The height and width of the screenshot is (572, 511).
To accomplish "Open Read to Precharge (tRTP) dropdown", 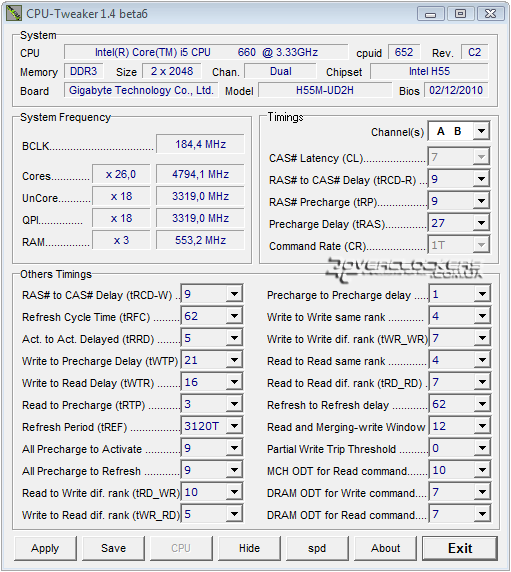I will 234,404.
